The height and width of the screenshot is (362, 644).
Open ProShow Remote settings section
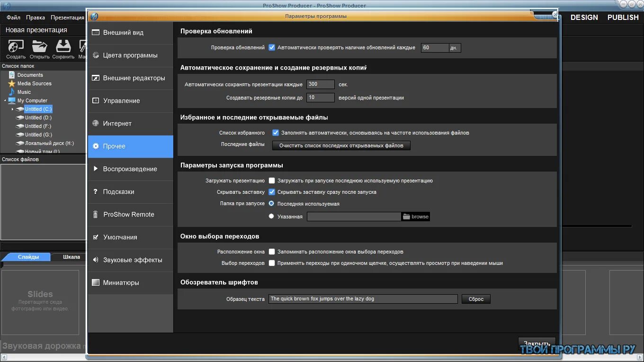(x=131, y=215)
